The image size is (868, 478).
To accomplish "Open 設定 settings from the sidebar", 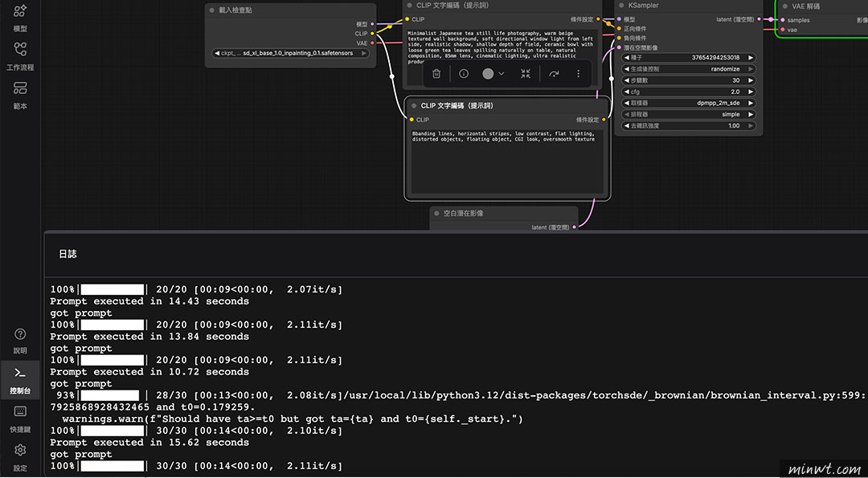I will pyautogui.click(x=20, y=456).
